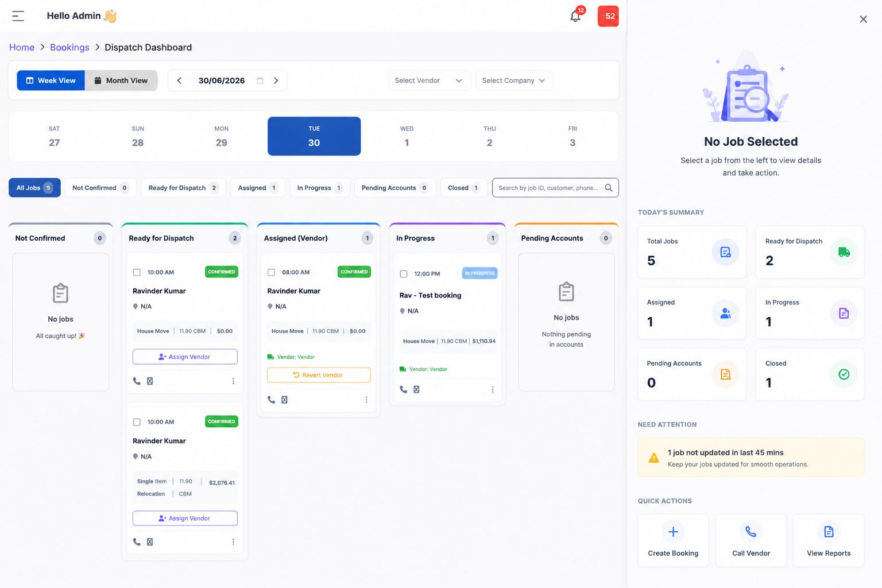
Task: Filter by Ready for Dispatch tab
Action: pyautogui.click(x=183, y=188)
